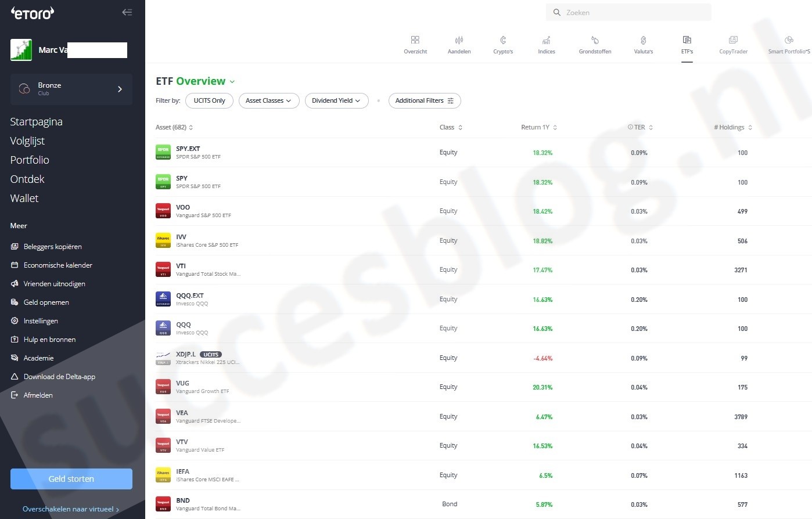Sort the list by TER column

(x=640, y=127)
